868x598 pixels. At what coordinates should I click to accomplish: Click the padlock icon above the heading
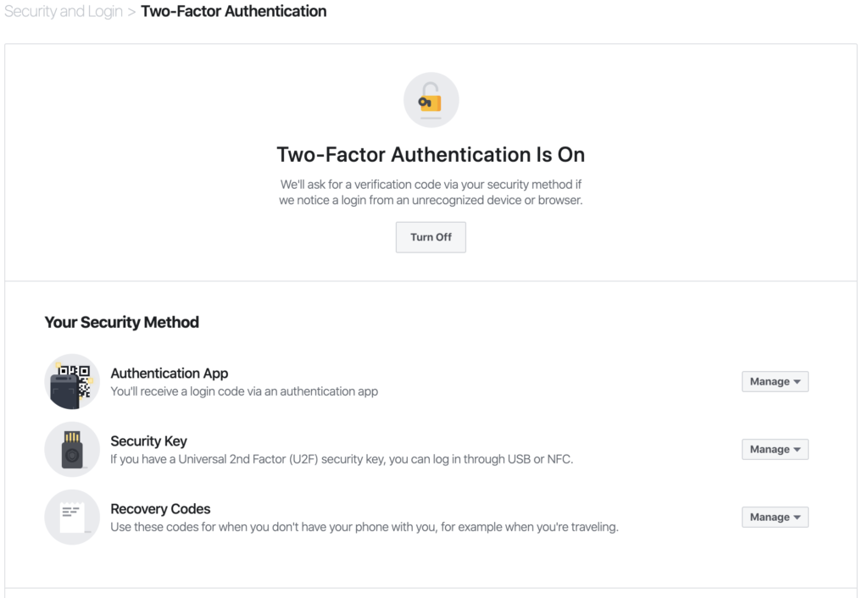pos(431,99)
